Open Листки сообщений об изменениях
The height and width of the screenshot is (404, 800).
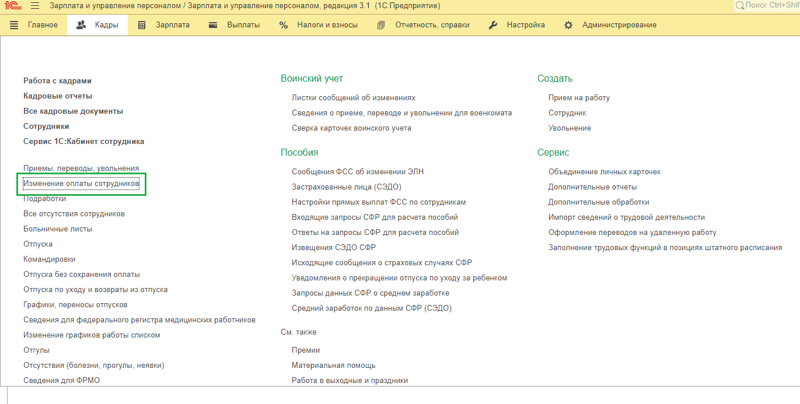tap(354, 97)
